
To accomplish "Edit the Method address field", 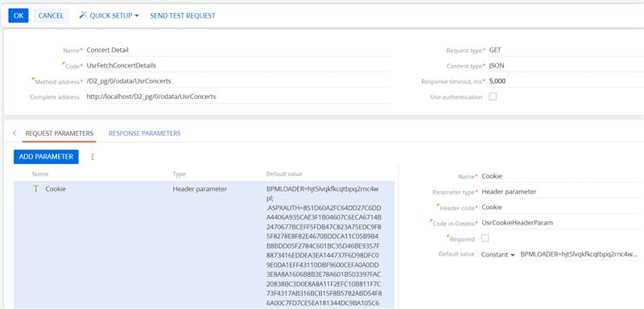I will 237,81.
